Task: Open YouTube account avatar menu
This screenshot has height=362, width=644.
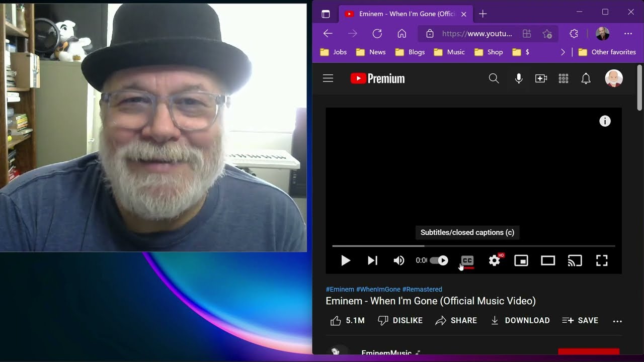Action: click(x=614, y=78)
